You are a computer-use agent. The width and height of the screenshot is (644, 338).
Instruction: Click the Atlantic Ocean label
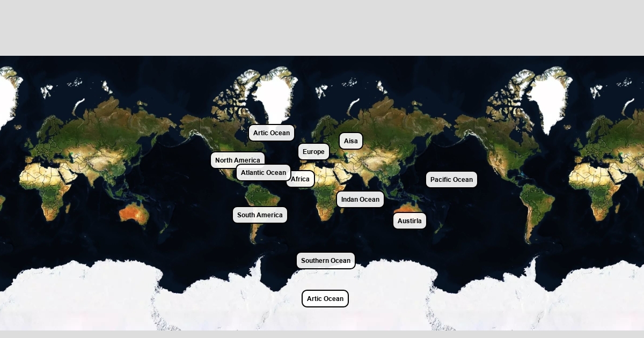click(263, 173)
